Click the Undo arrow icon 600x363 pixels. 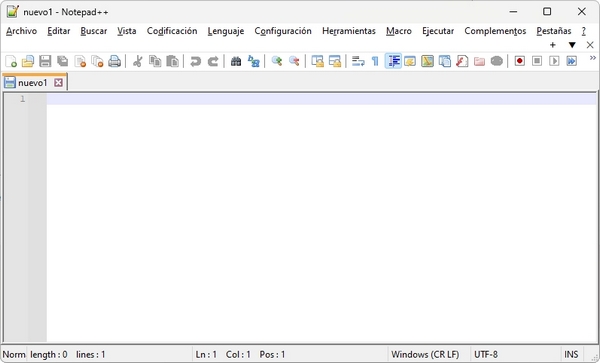point(196,61)
